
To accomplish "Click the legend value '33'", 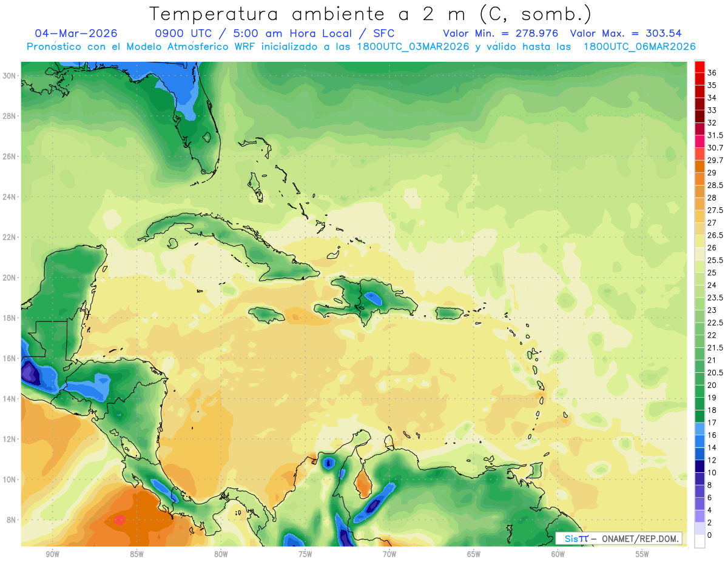I will point(712,110).
